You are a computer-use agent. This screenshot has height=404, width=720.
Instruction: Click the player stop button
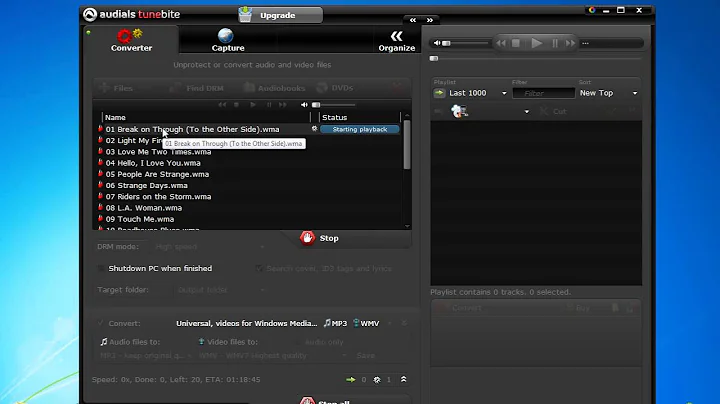(x=516, y=43)
